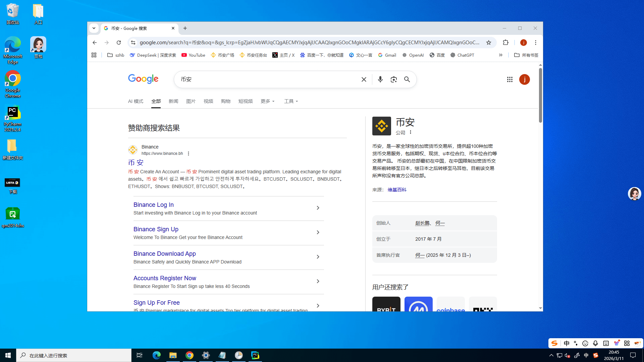Expand Binance Log In sitelink arrow
The image size is (644, 362).
point(318,208)
